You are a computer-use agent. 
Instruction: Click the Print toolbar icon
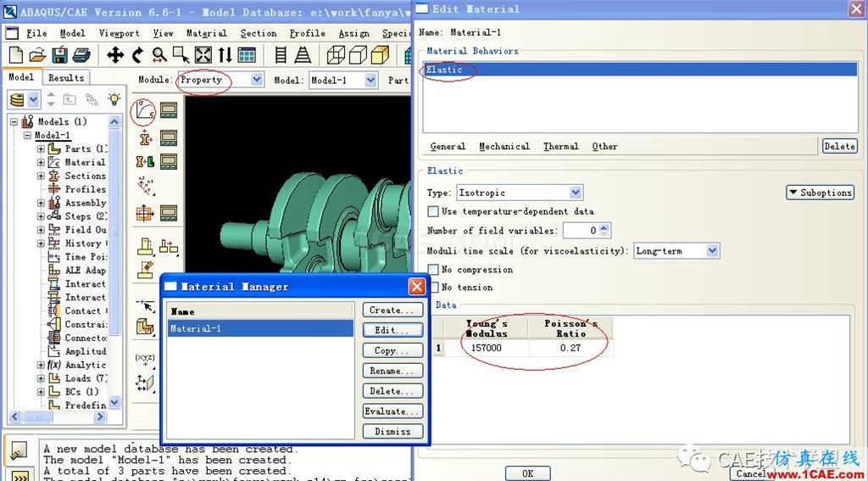pyautogui.click(x=81, y=55)
